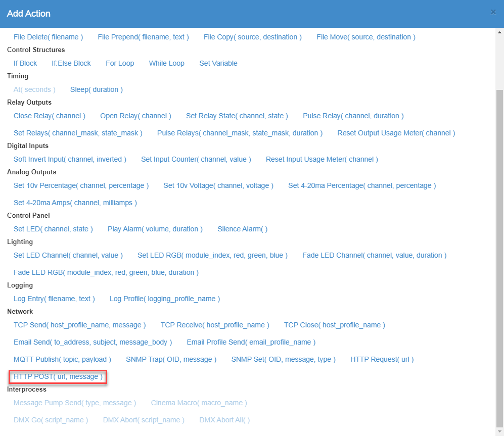Click the scrollbar up arrow

pyautogui.click(x=499, y=32)
